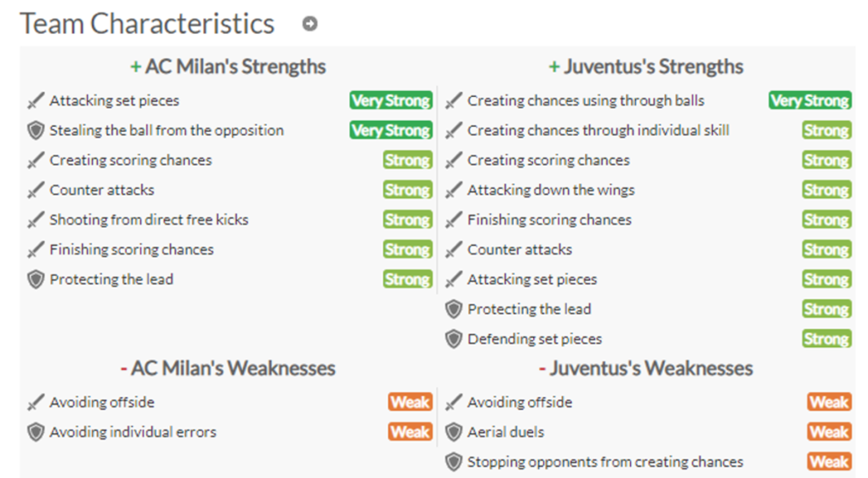Screen dimensions: 868x478
Task: Click shield icon beside Stealing the ball from the opposition
Action: [x=36, y=131]
